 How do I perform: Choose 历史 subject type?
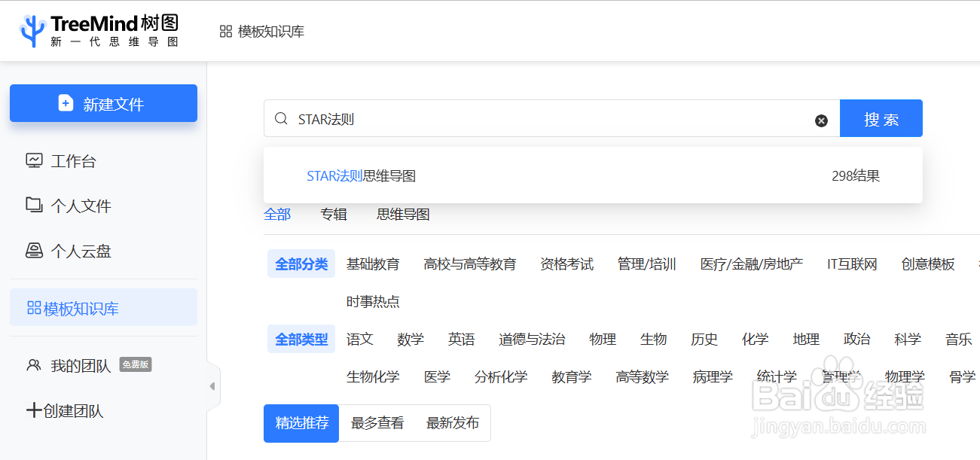point(704,340)
